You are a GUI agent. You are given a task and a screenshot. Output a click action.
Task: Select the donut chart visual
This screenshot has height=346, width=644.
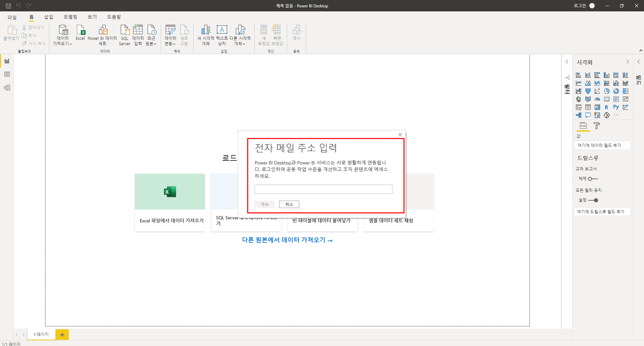point(616,91)
